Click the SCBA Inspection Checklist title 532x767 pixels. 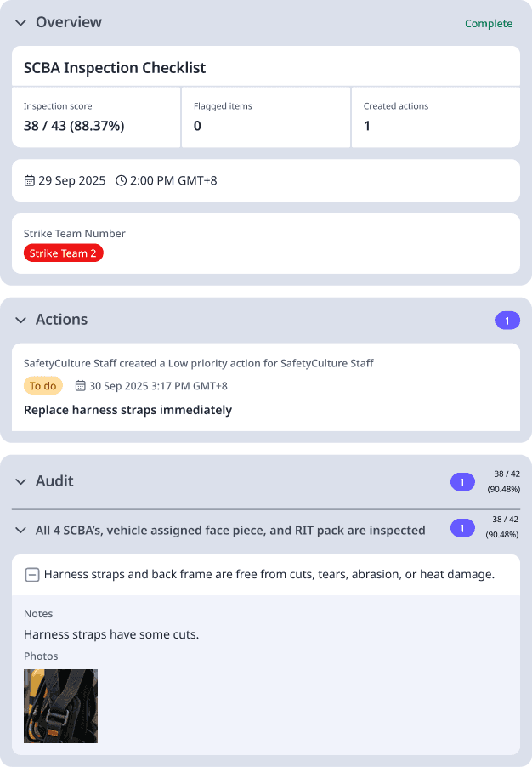click(x=115, y=68)
